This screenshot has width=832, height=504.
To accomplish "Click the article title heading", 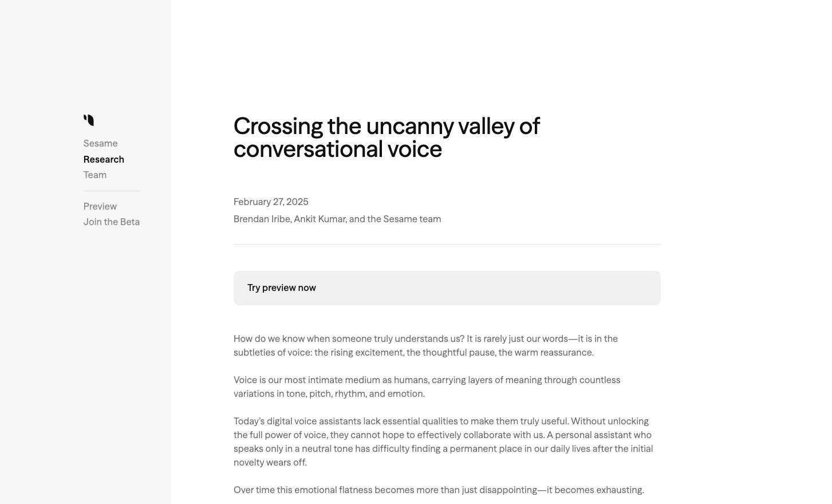I will click(387, 137).
